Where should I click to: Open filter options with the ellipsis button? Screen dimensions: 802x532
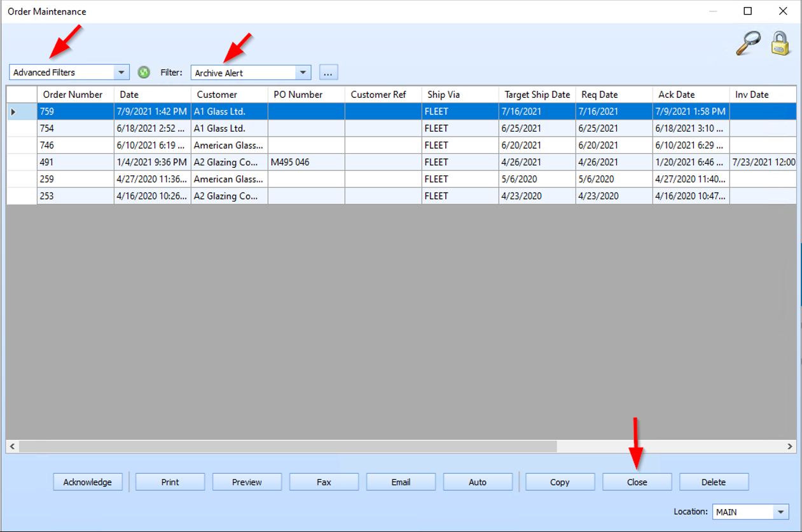(x=328, y=72)
